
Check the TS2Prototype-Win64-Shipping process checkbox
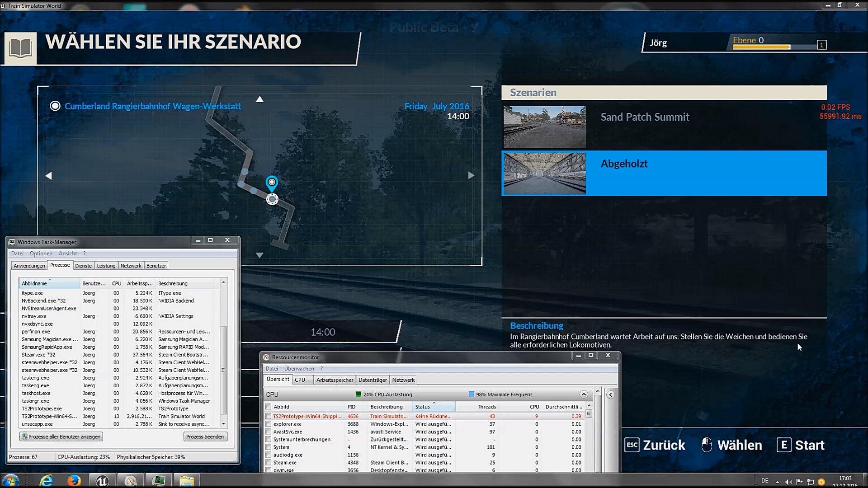269,416
